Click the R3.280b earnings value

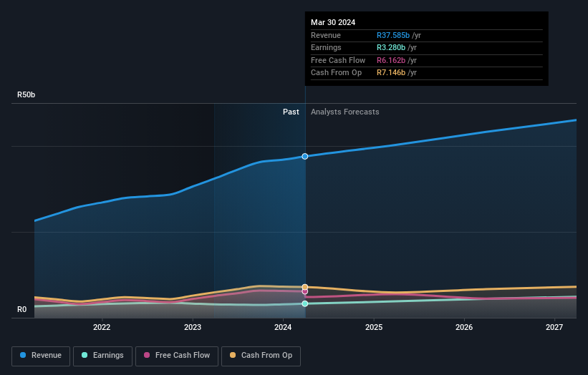tap(391, 47)
